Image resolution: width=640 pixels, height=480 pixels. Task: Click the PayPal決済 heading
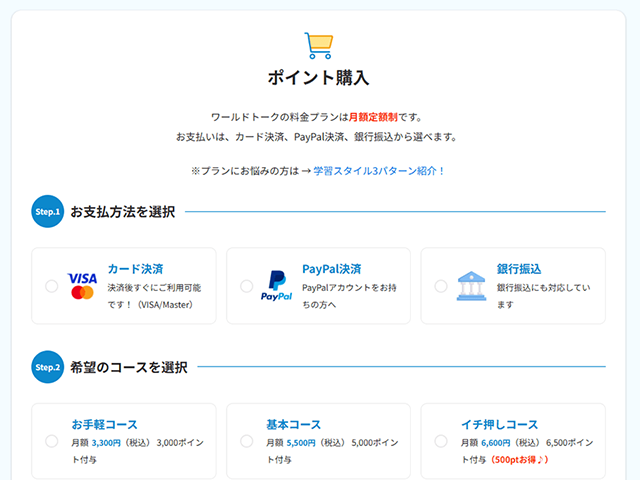(x=331, y=269)
